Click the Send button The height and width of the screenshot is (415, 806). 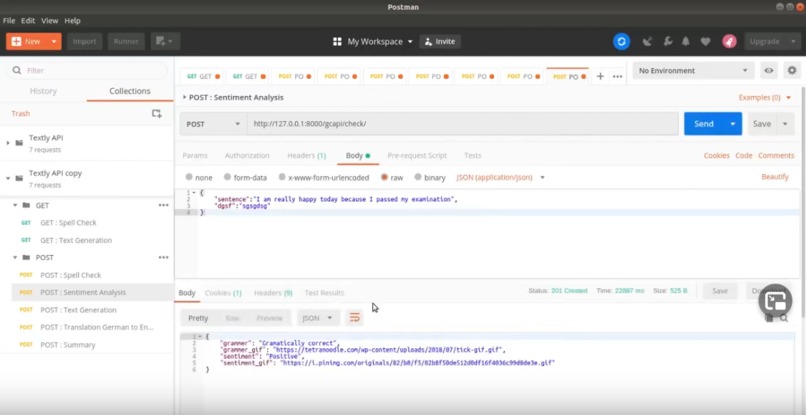pyautogui.click(x=704, y=124)
